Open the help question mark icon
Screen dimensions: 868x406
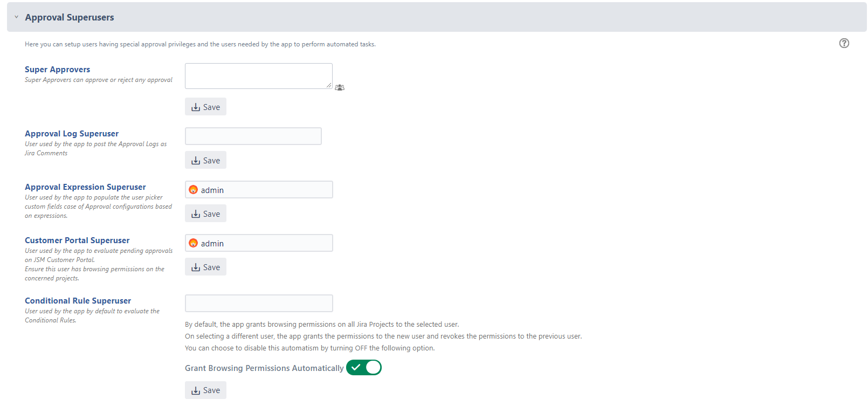click(x=844, y=44)
